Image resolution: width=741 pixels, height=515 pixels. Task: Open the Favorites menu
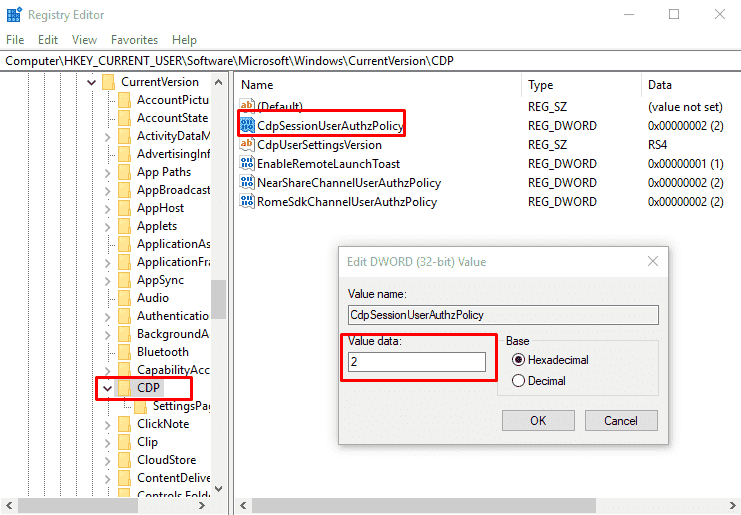pyautogui.click(x=134, y=40)
